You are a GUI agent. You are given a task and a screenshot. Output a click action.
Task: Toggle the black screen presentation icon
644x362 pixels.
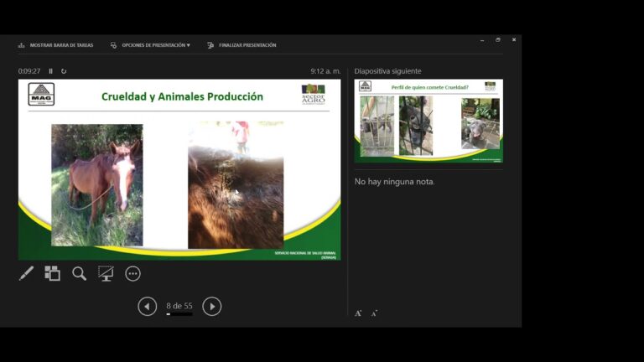pyautogui.click(x=106, y=273)
